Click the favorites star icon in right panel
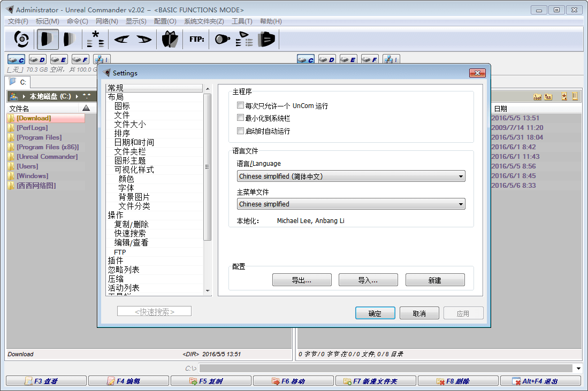The height and width of the screenshot is (391, 588). 564,97
